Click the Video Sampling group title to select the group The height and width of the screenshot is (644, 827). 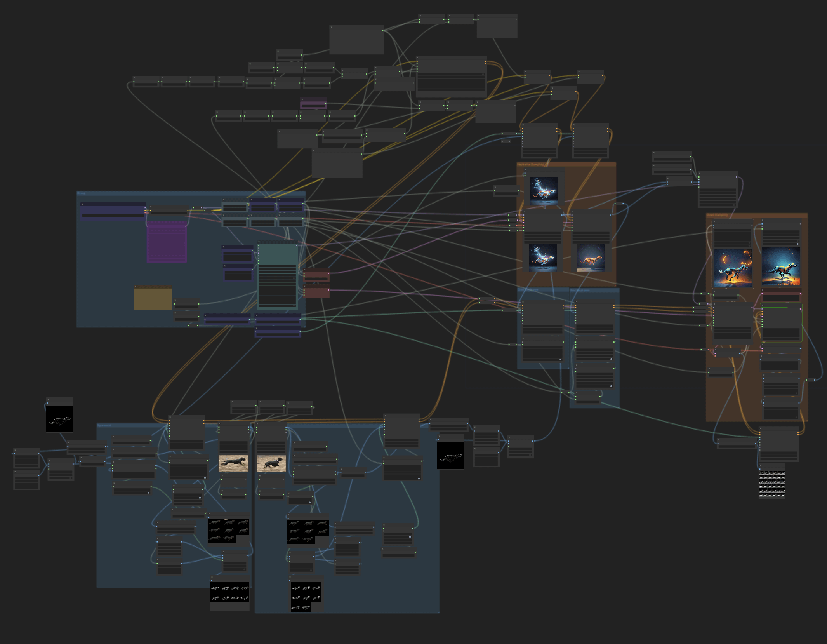717,215
